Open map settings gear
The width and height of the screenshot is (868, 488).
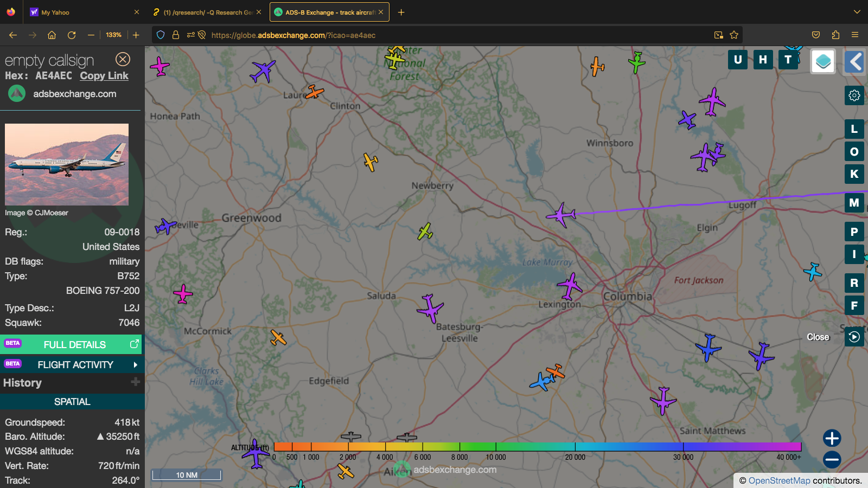[x=854, y=96]
